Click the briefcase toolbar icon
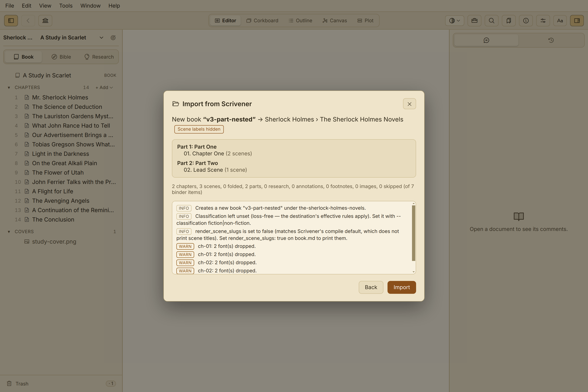Screen dimensions: 588x392 point(474,20)
